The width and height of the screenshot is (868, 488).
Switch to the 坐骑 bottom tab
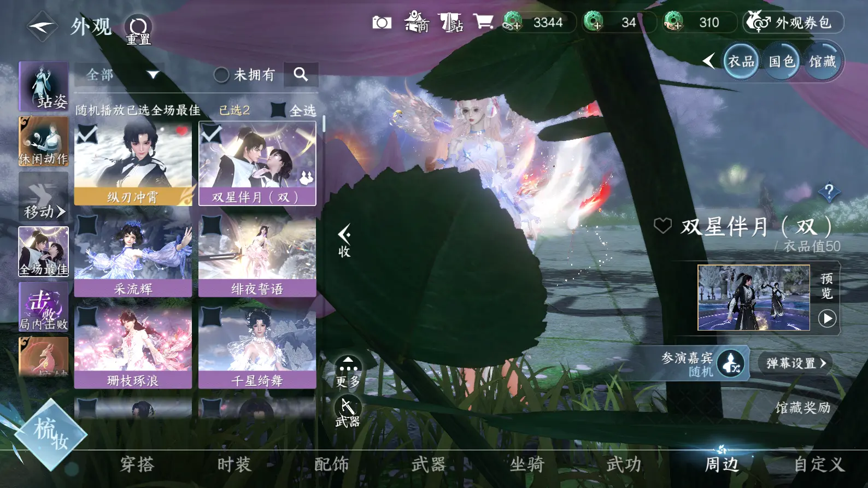click(526, 465)
